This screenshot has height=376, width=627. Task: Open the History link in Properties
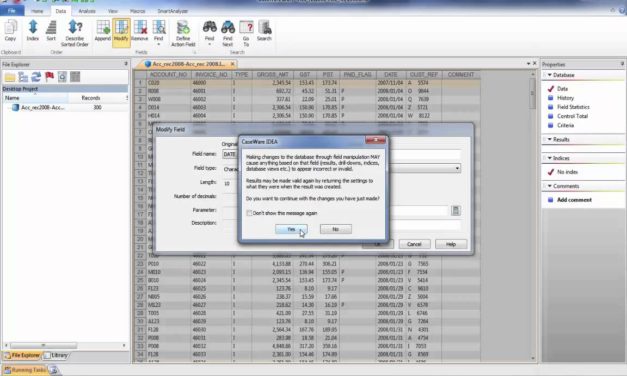click(565, 98)
